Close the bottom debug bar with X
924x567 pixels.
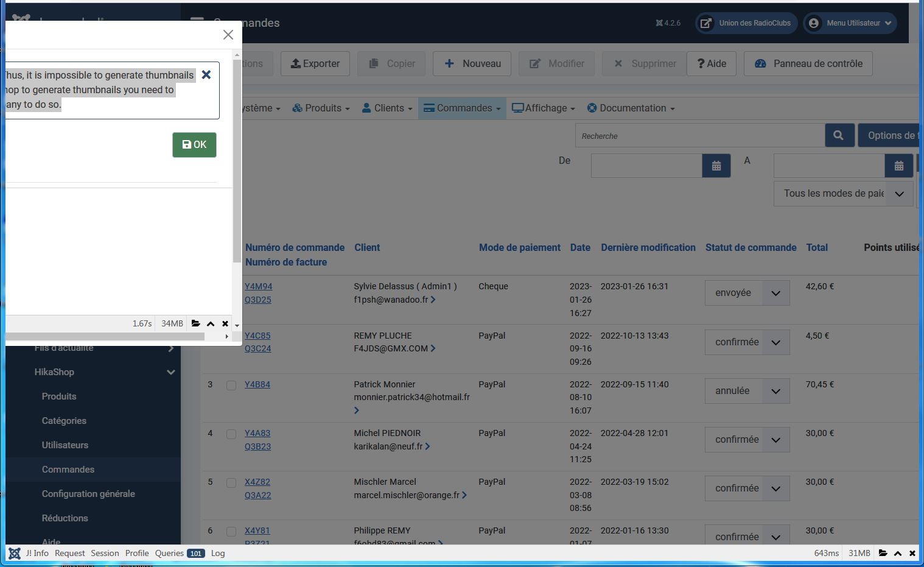pos(912,553)
